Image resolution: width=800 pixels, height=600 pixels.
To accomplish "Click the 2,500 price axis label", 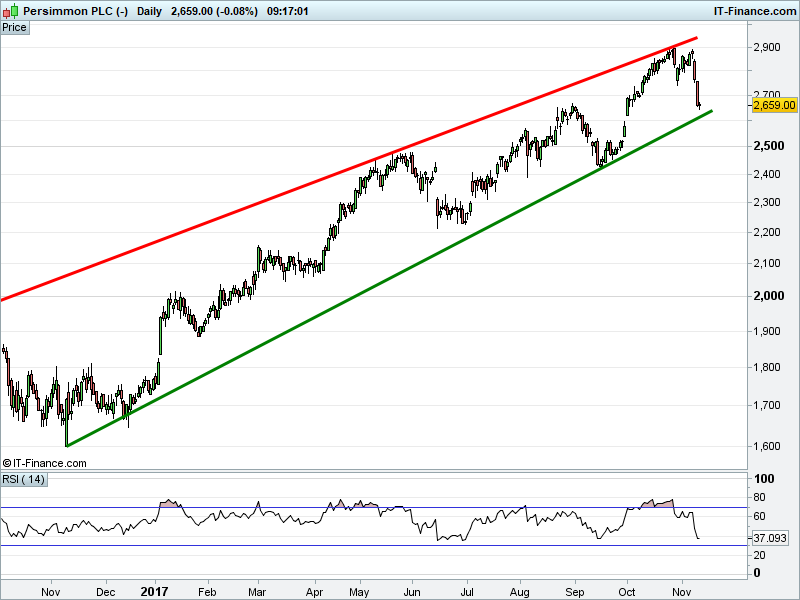I will [x=769, y=146].
